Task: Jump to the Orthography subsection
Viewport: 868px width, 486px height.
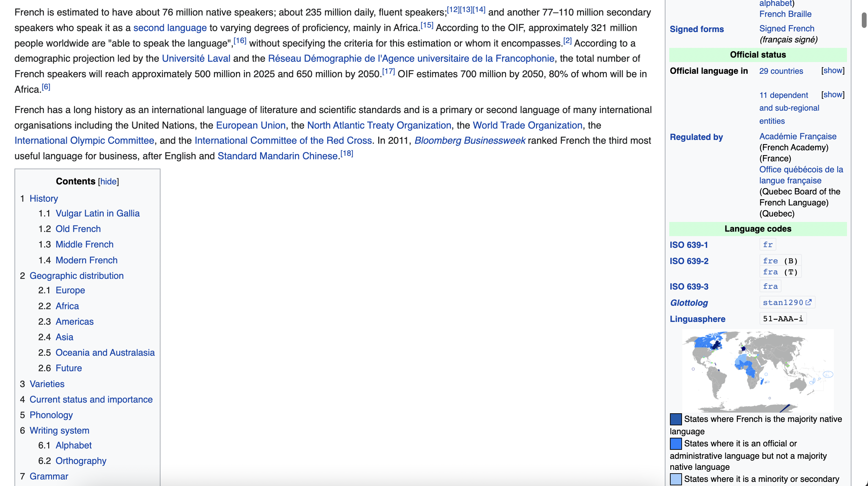Action: click(81, 461)
